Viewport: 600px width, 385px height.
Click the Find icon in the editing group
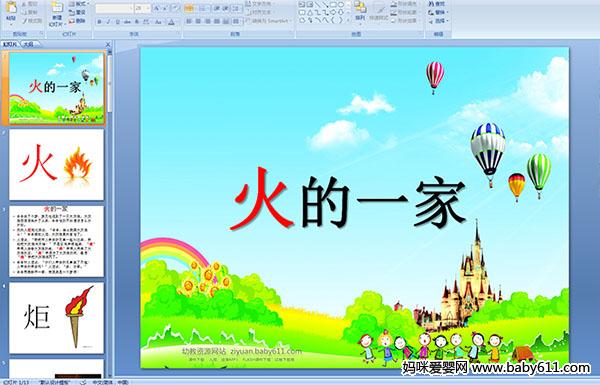[x=437, y=4]
